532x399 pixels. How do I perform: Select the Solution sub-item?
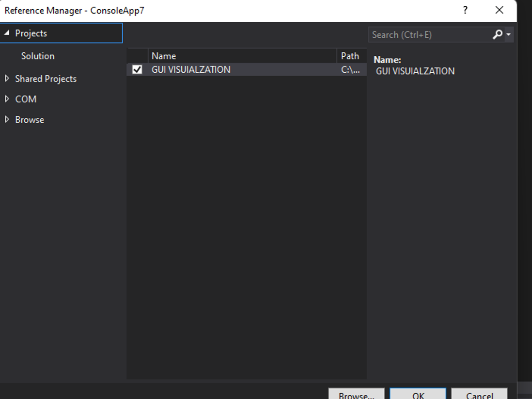tap(38, 56)
